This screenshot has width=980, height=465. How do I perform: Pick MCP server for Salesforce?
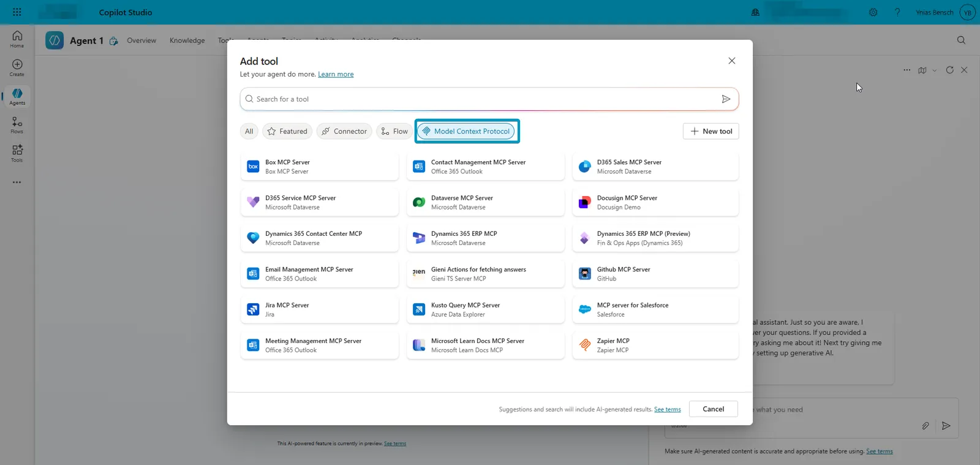click(x=655, y=309)
